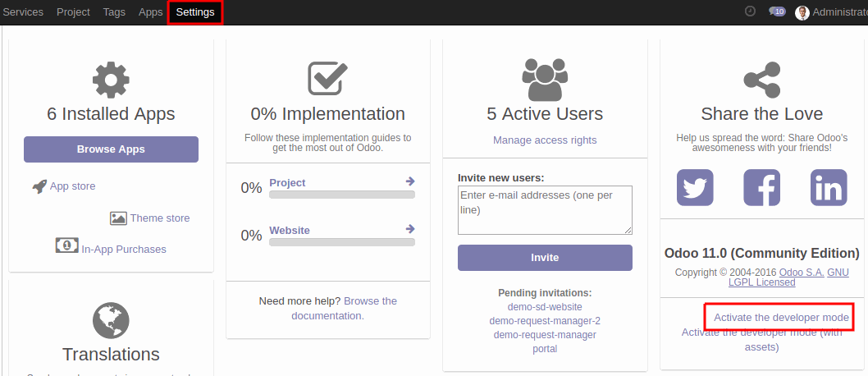Screen dimensions: 868x376
Task: Share Odoo on Facebook
Action: coord(761,188)
